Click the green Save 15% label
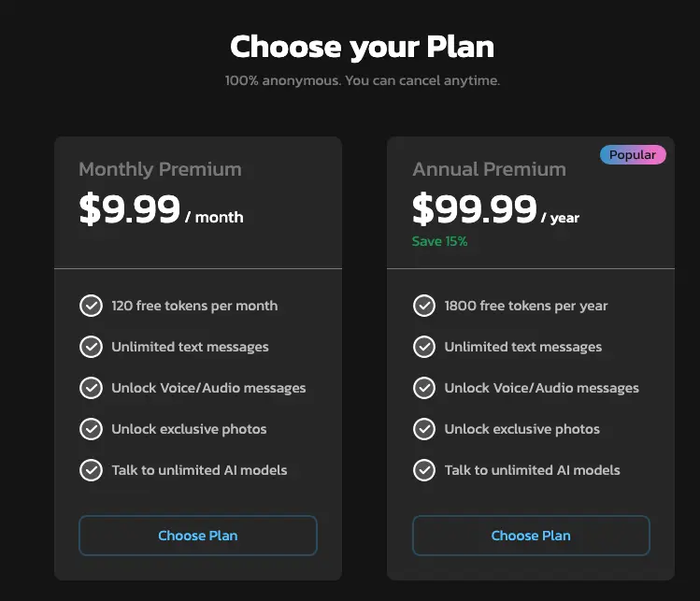 coord(439,241)
